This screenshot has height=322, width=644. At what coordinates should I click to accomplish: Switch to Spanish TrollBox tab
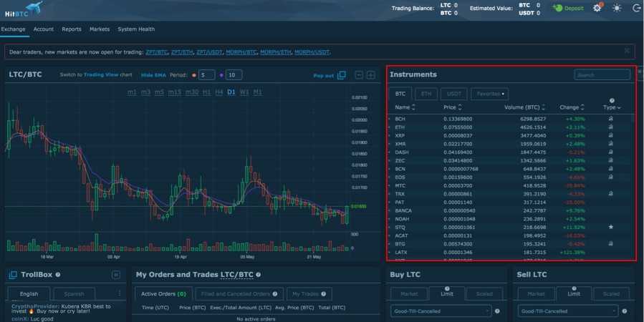click(x=74, y=293)
